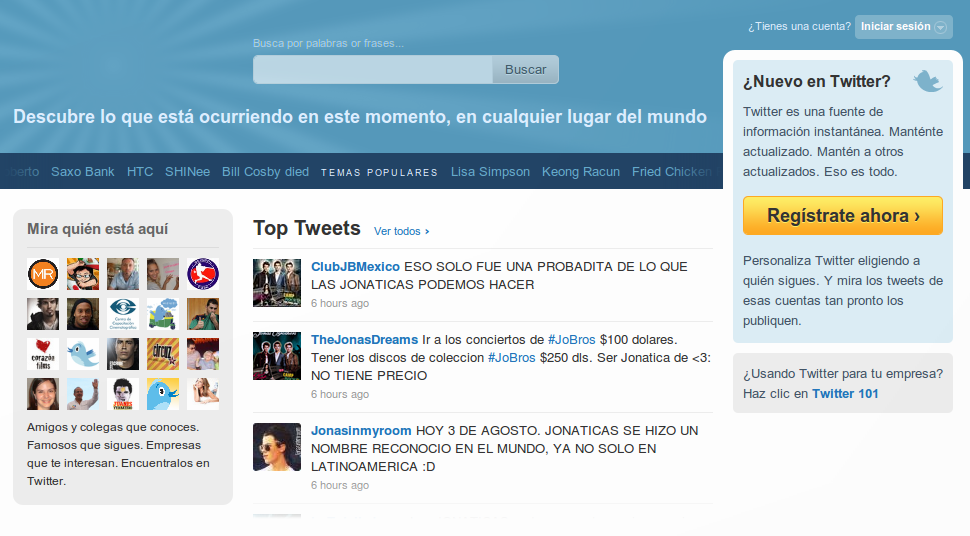970x536 pixels.
Task: Open the ClubJBMexico username link
Action: 355,267
